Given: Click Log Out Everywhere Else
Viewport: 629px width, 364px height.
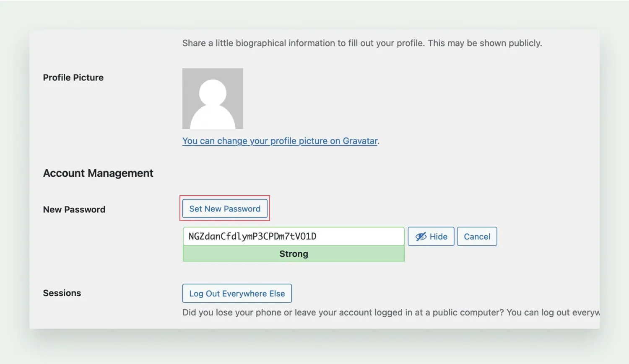Looking at the screenshot, I should pos(237,294).
